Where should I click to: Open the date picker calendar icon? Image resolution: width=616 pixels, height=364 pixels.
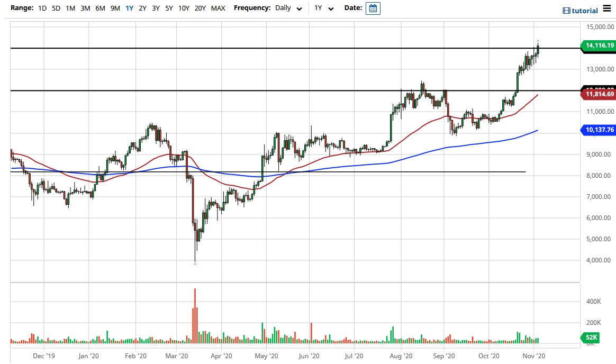(x=373, y=8)
